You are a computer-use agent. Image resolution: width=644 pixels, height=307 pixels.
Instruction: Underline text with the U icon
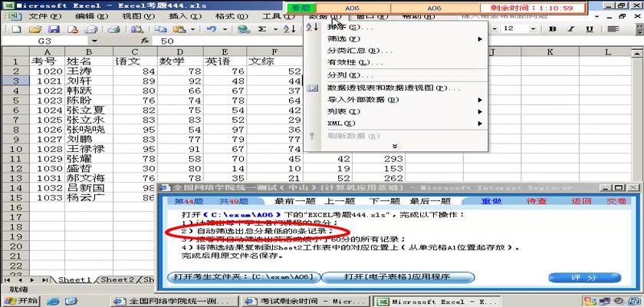(x=590, y=29)
